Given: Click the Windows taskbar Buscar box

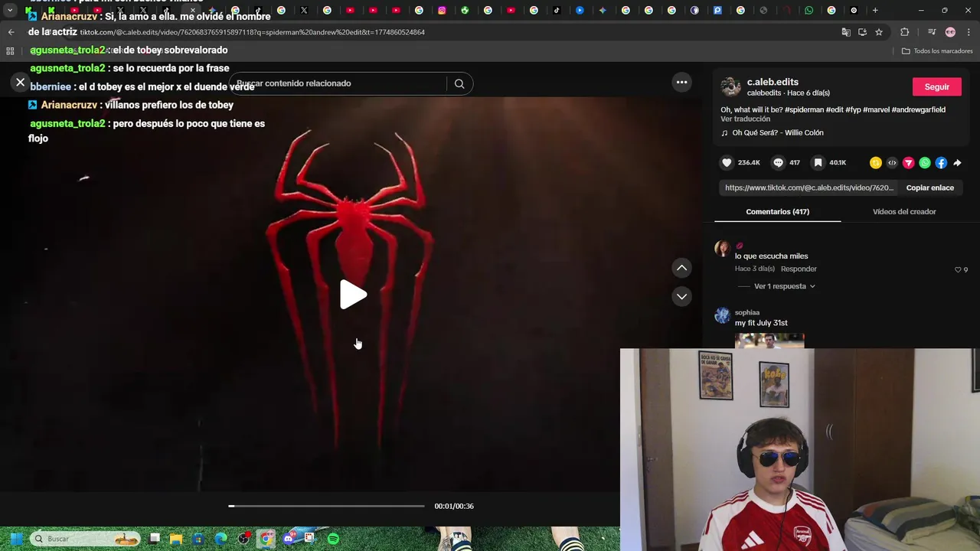Looking at the screenshot, I should (x=85, y=539).
